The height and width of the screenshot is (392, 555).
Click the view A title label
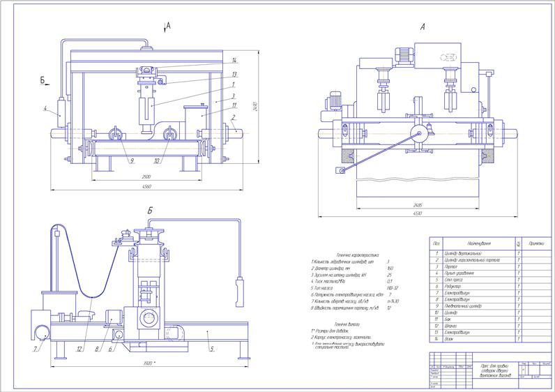coord(423,27)
